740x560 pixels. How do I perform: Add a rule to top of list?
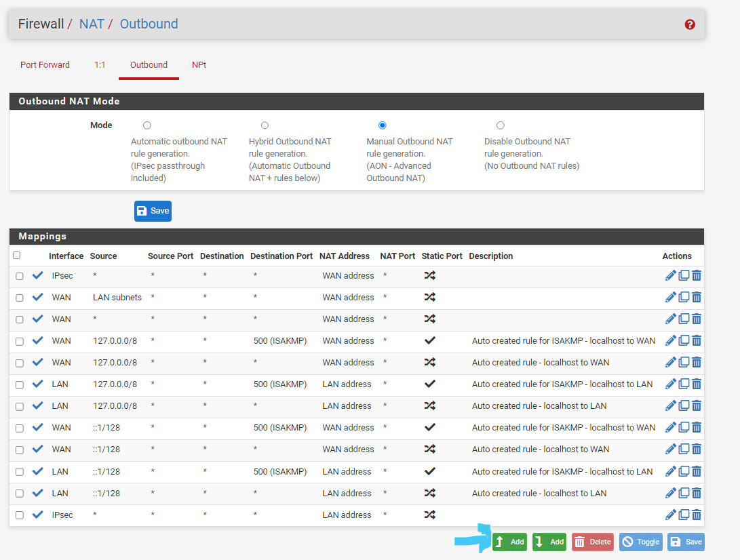[x=509, y=542]
